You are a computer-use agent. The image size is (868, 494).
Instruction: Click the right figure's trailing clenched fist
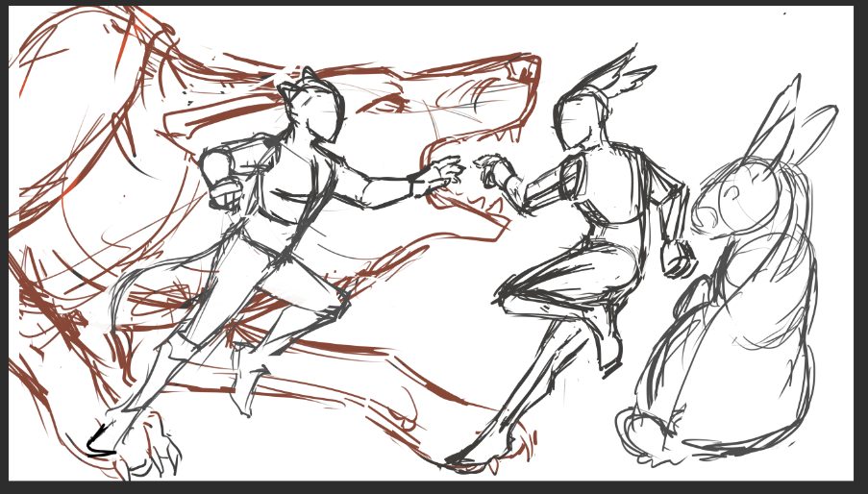[x=678, y=259]
